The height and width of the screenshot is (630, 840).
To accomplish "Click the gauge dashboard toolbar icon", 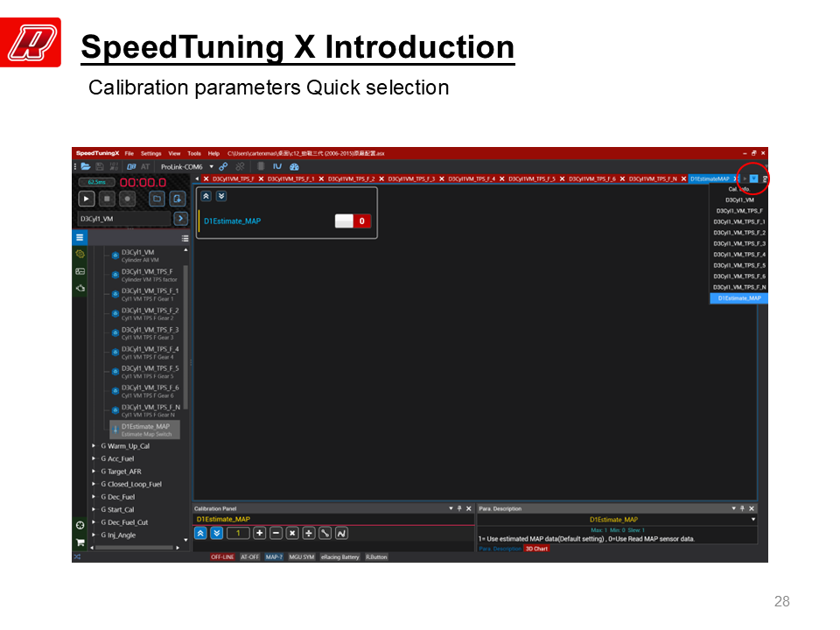I will 294,166.
